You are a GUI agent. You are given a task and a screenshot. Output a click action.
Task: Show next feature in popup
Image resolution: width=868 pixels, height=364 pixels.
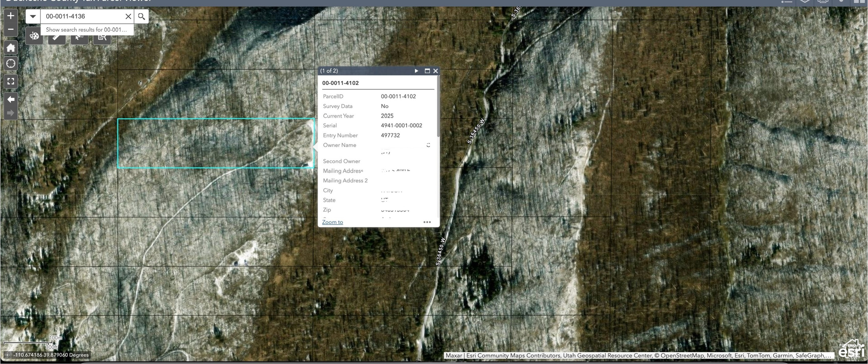[x=416, y=71]
